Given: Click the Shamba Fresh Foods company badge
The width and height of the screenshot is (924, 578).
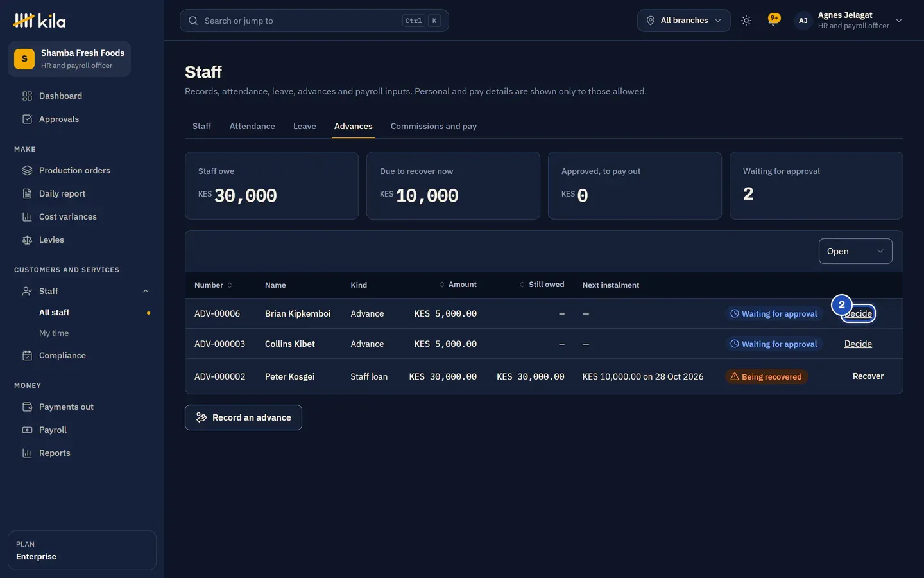Looking at the screenshot, I should point(69,59).
